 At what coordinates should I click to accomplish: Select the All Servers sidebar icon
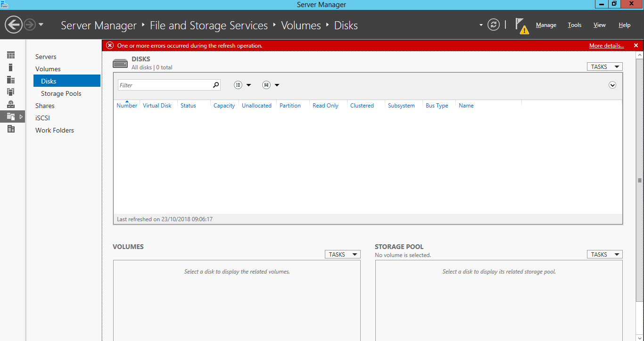11,80
